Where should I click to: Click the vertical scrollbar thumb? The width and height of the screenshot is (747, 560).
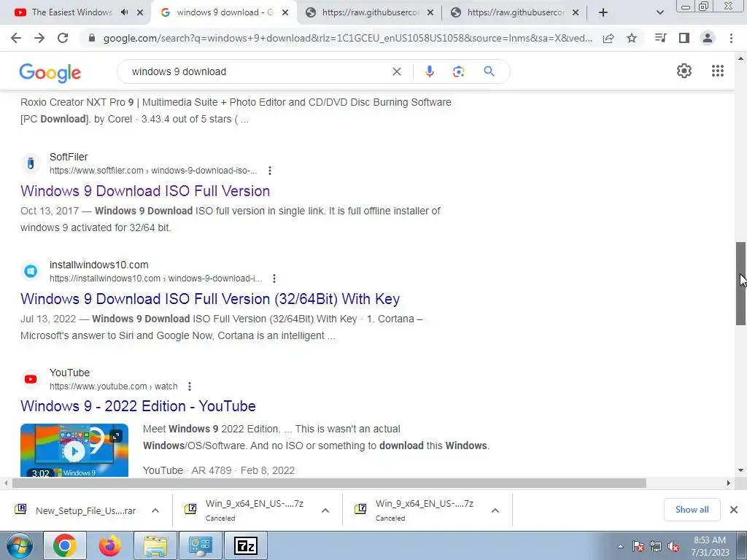(740, 284)
